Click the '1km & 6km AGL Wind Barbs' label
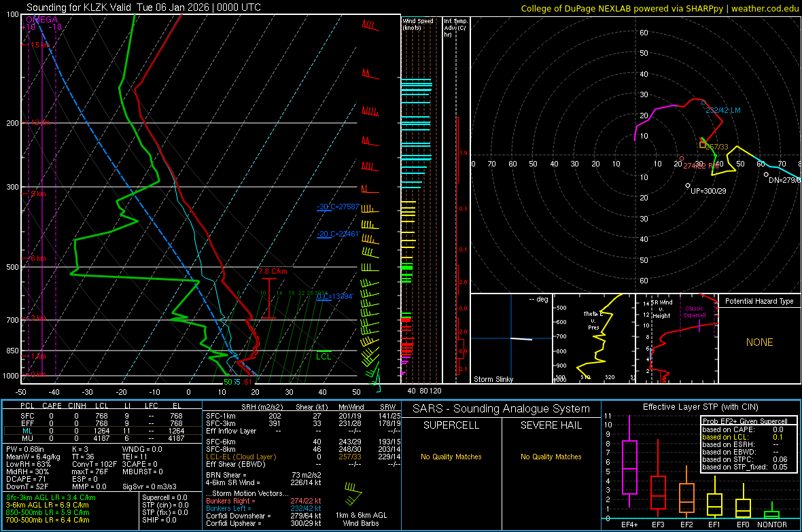This screenshot has height=532, width=802. coord(361,519)
